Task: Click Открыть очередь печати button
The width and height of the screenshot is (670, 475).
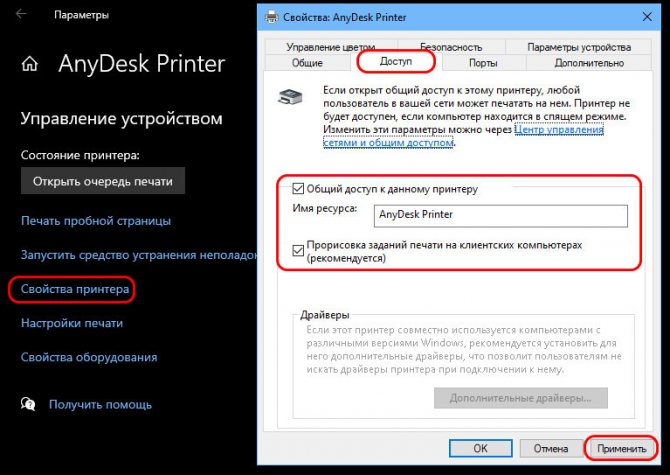Action: click(103, 181)
